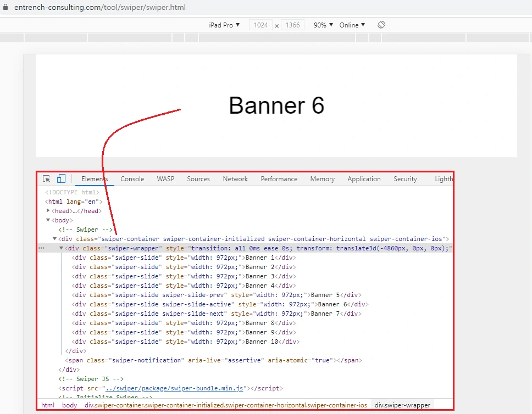Select the Banner 8 slide row
This screenshot has height=414, width=532.
click(x=184, y=323)
